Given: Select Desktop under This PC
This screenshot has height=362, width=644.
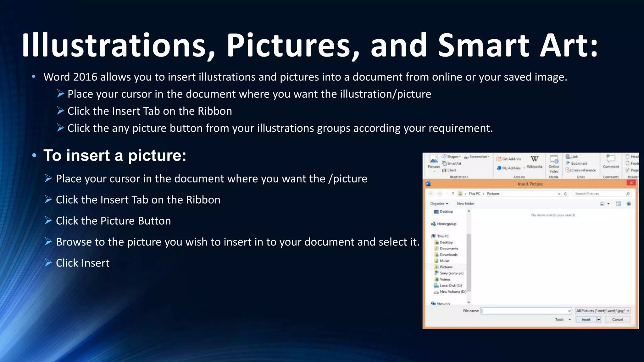Looking at the screenshot, I should pos(443,242).
